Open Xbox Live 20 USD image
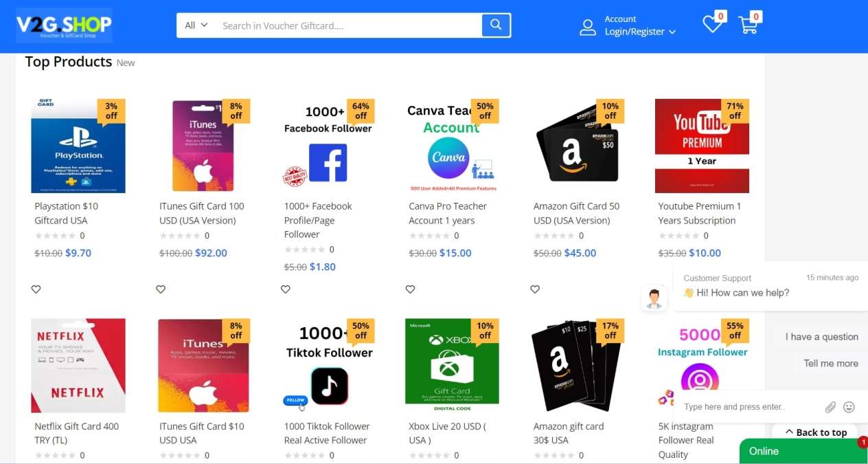The image size is (868, 464). point(452,366)
